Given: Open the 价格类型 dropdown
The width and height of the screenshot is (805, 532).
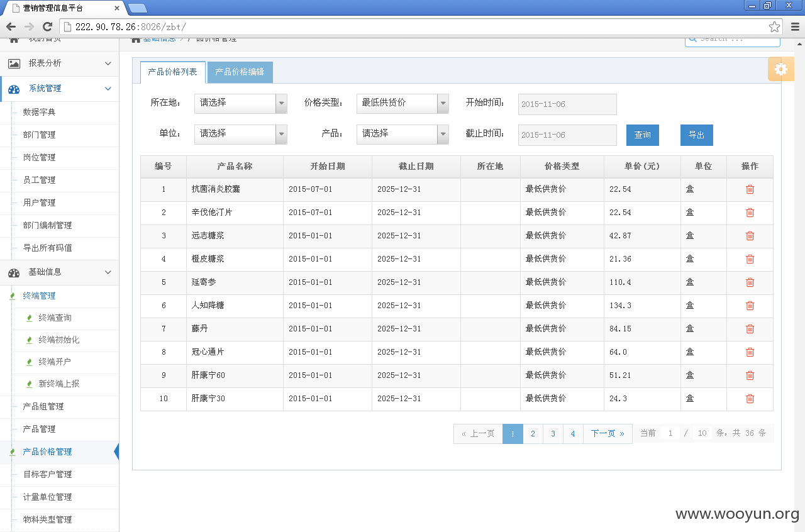Looking at the screenshot, I should click(402, 103).
